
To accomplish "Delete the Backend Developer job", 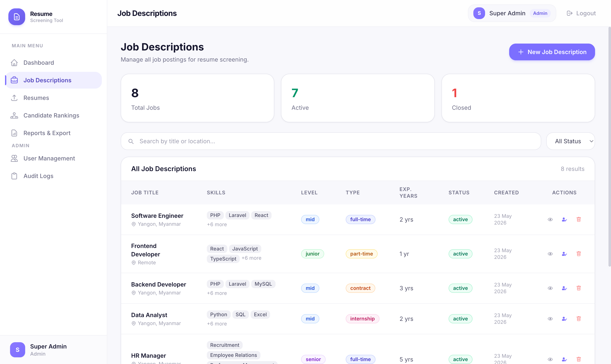I will (579, 288).
